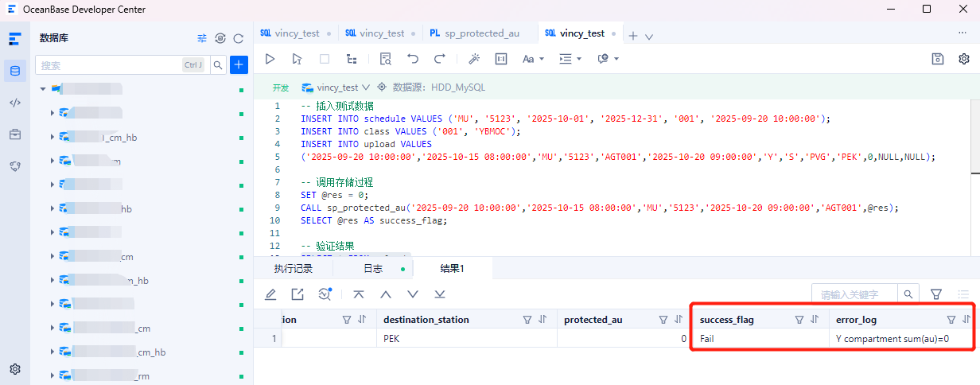Save the SQL script with disk icon
The width and height of the screenshot is (980, 385).
(938, 59)
